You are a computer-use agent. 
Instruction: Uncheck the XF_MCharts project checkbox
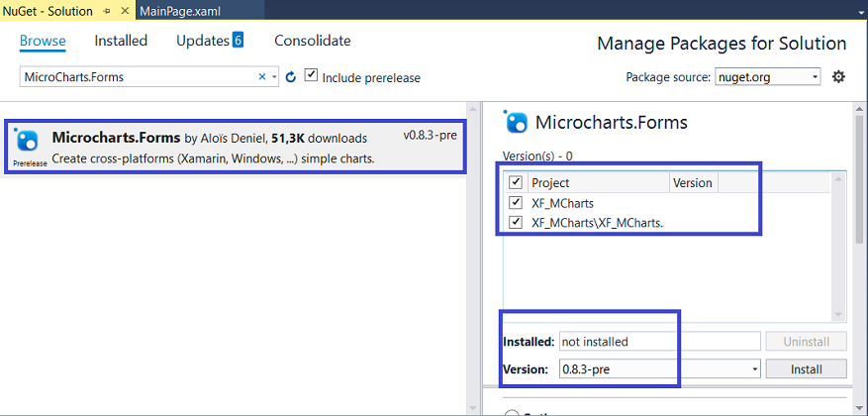click(515, 202)
